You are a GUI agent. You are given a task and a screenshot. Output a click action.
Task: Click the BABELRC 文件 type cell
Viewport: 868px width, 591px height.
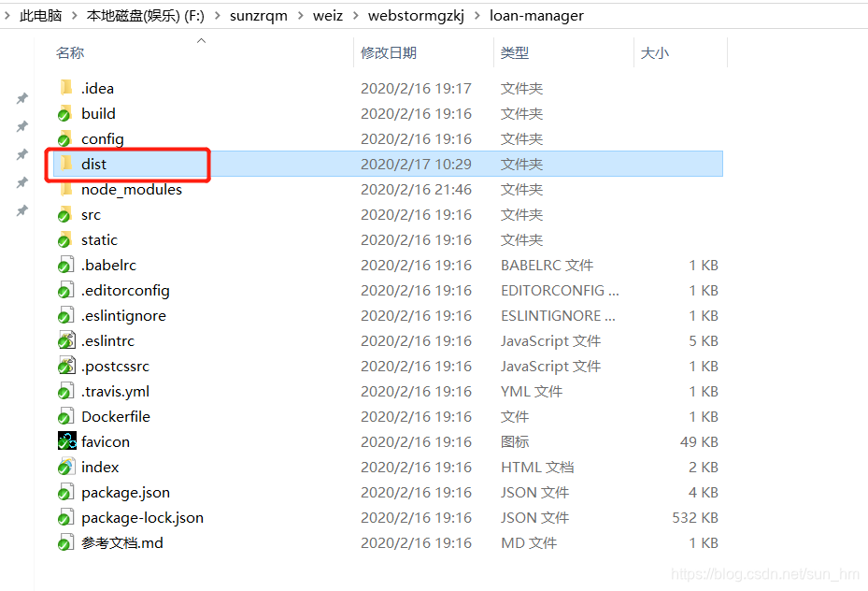547,266
